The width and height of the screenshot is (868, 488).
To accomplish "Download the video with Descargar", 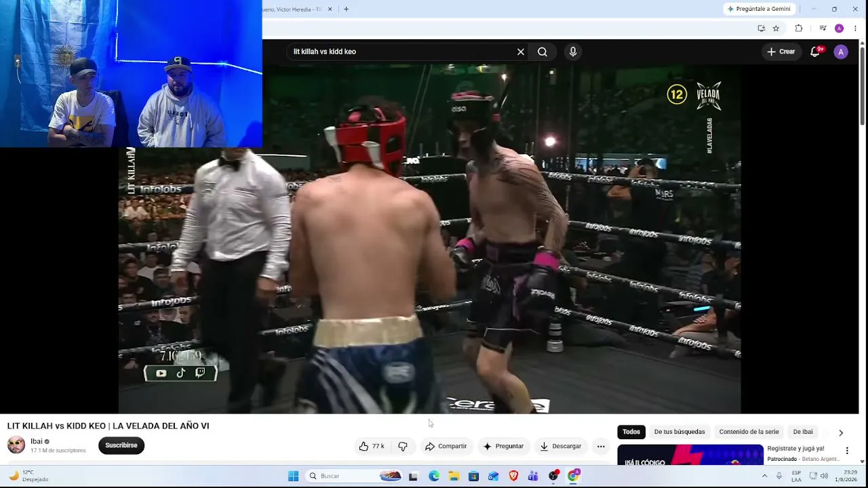I will (x=560, y=446).
